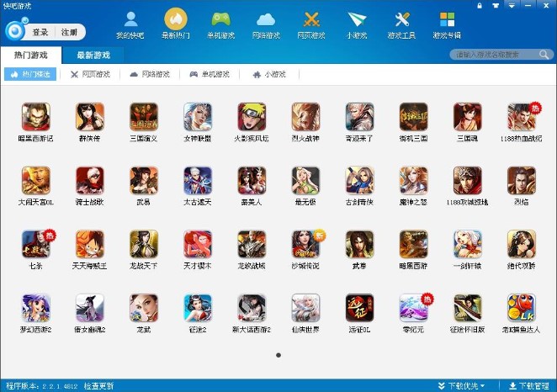Open the 七杀 game
Screen dimensions: 557x392
click(36, 244)
